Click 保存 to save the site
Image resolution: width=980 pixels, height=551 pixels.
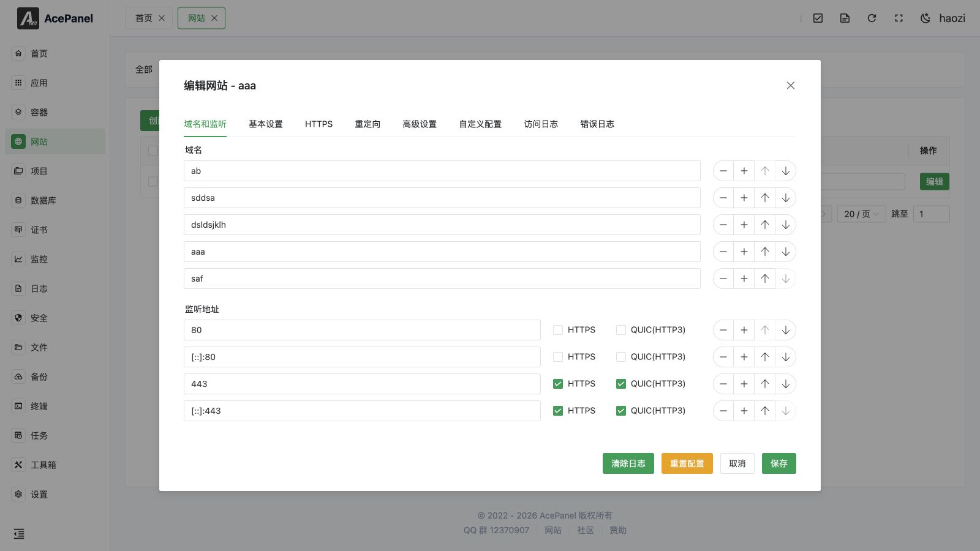[x=779, y=463]
